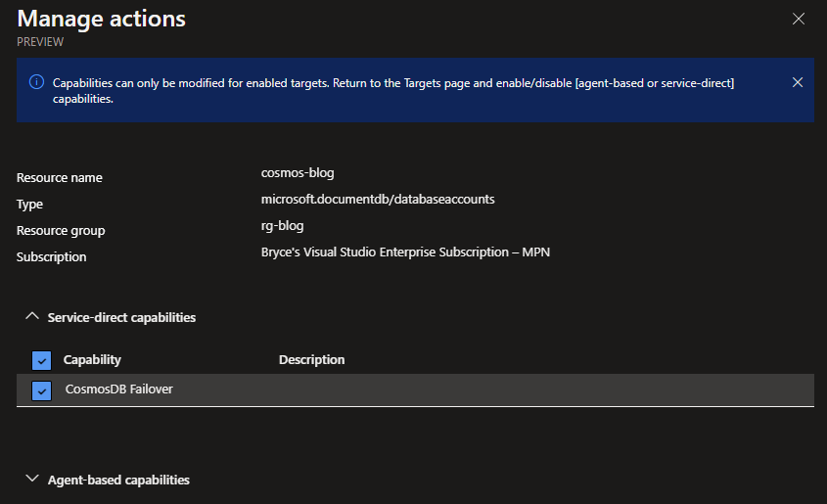Collapse the Service-direct capabilities chevron

coord(31,317)
